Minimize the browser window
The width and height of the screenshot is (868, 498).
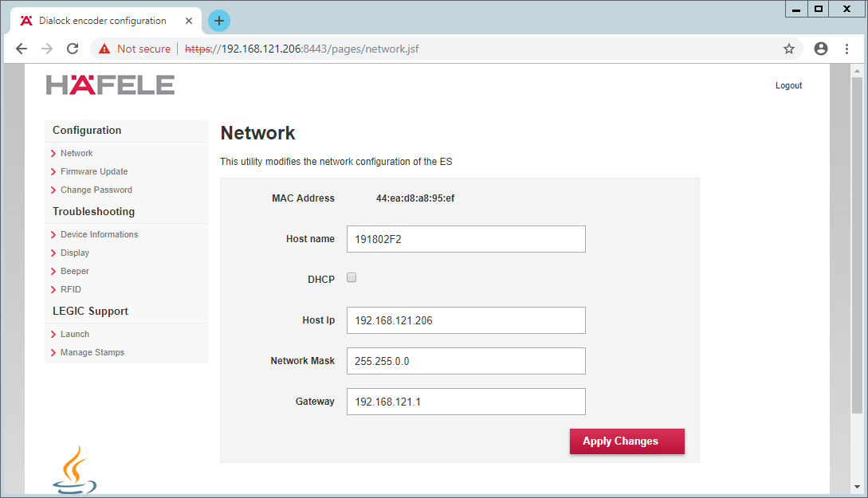[x=796, y=9]
